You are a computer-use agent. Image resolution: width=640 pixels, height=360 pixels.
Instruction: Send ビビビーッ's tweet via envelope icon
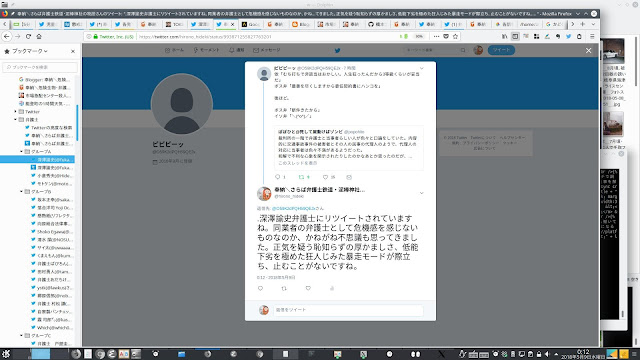tap(349, 177)
